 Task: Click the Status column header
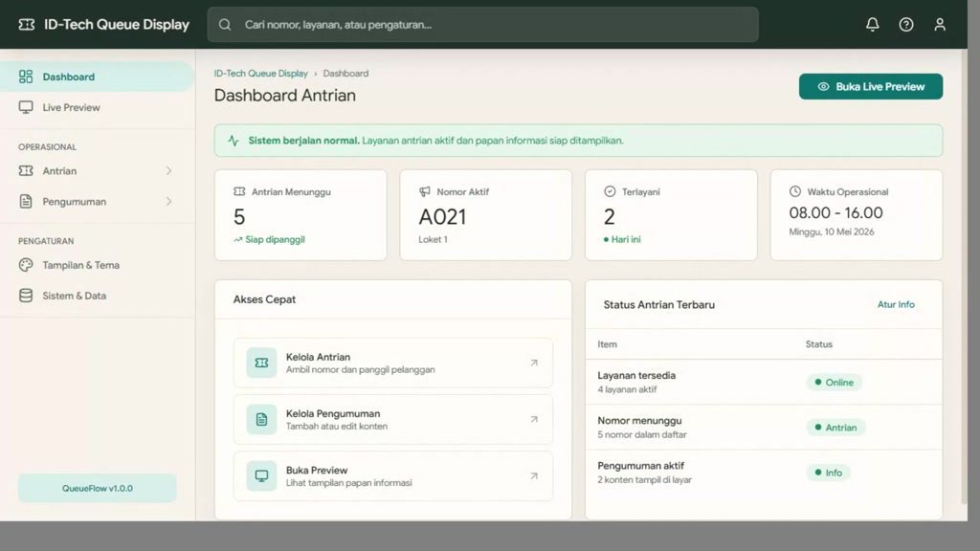[819, 344]
